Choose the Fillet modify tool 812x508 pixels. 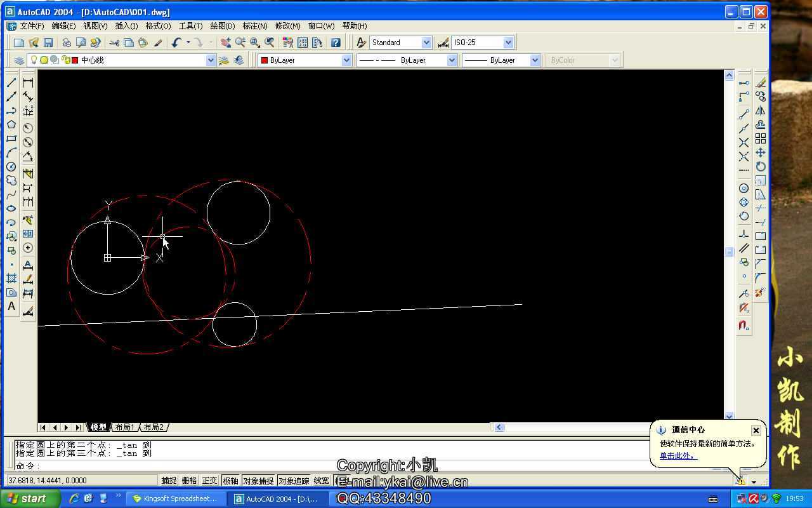[761, 278]
